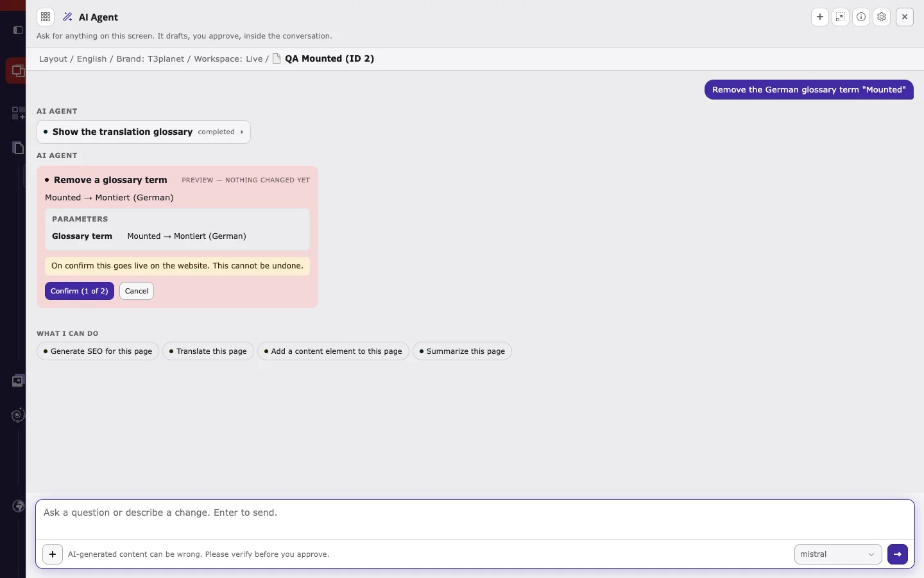Viewport: 924px width, 578px height.
Task: Cancel the glossary term removal
Action: tap(137, 291)
